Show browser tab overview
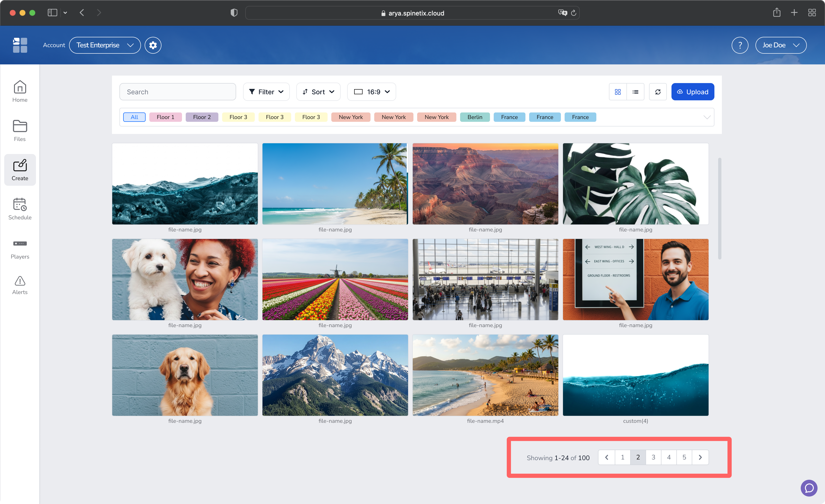The height and width of the screenshot is (504, 825). pos(812,13)
